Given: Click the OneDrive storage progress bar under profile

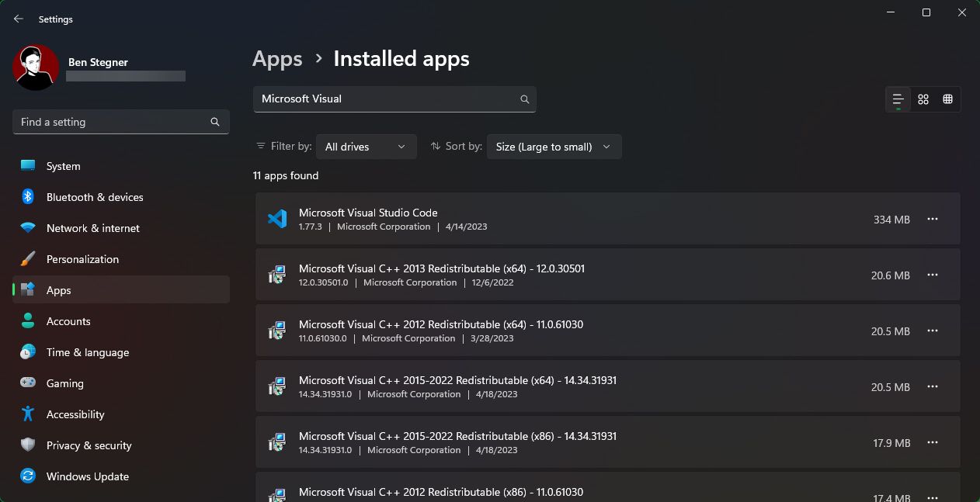Looking at the screenshot, I should pos(126,76).
